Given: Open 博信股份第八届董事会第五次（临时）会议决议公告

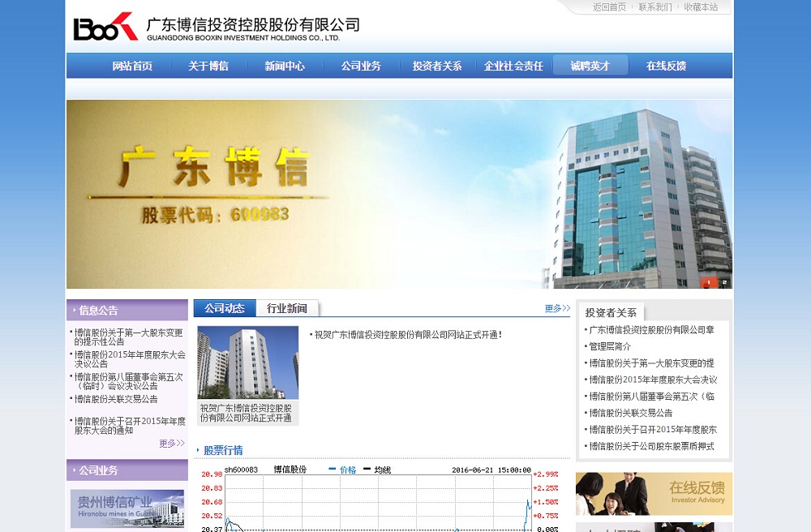Looking at the screenshot, I should tap(128, 381).
